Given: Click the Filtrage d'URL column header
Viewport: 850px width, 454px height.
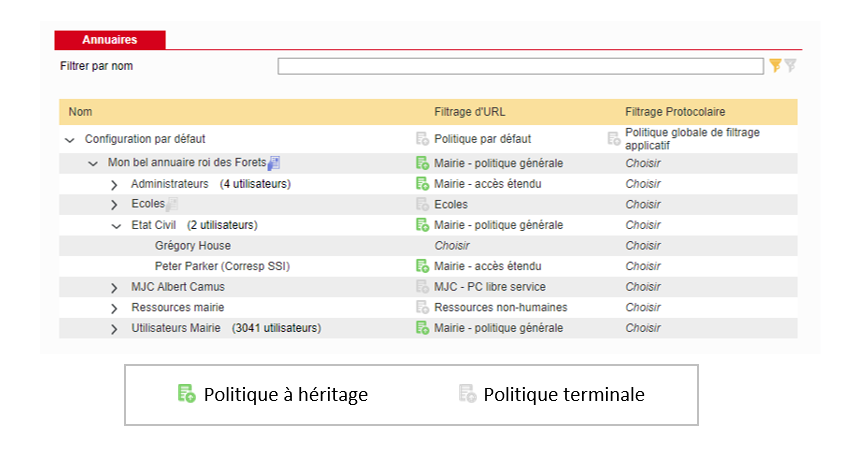Looking at the screenshot, I should (469, 111).
